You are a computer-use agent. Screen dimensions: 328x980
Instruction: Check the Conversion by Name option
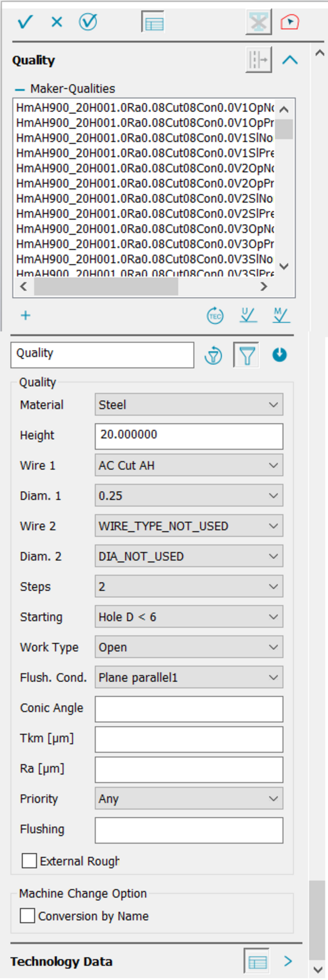click(x=28, y=915)
